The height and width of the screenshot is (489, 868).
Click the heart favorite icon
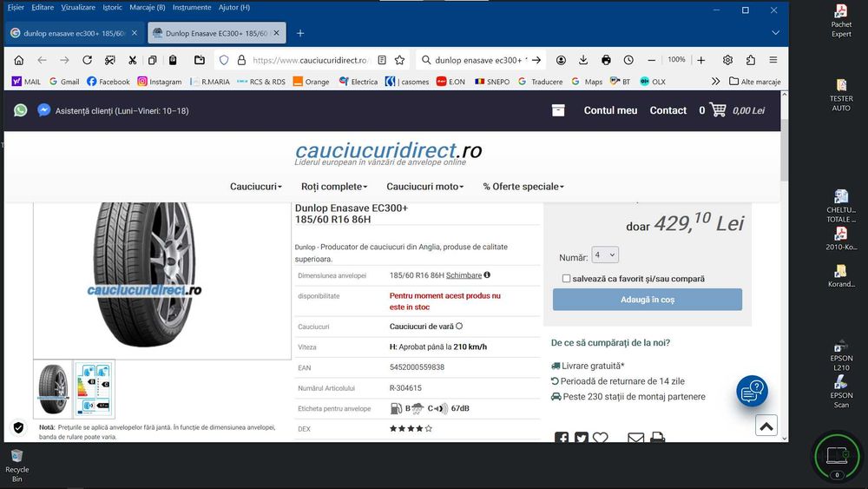(x=600, y=438)
